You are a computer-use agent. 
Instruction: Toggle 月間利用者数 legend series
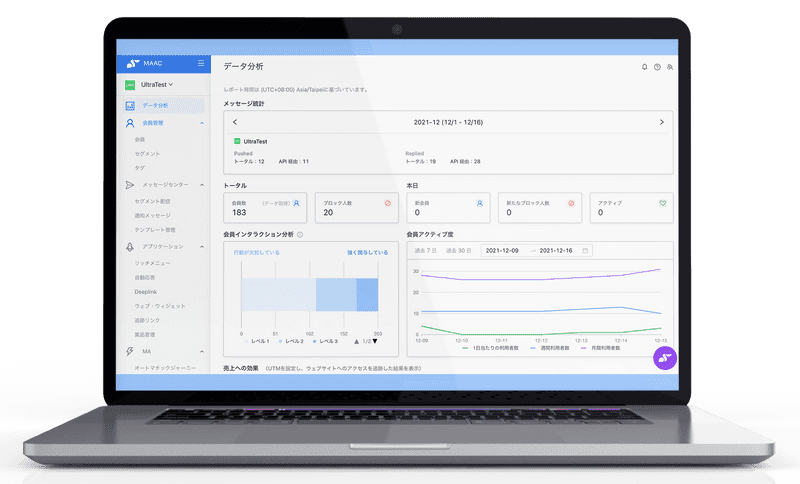(601, 348)
